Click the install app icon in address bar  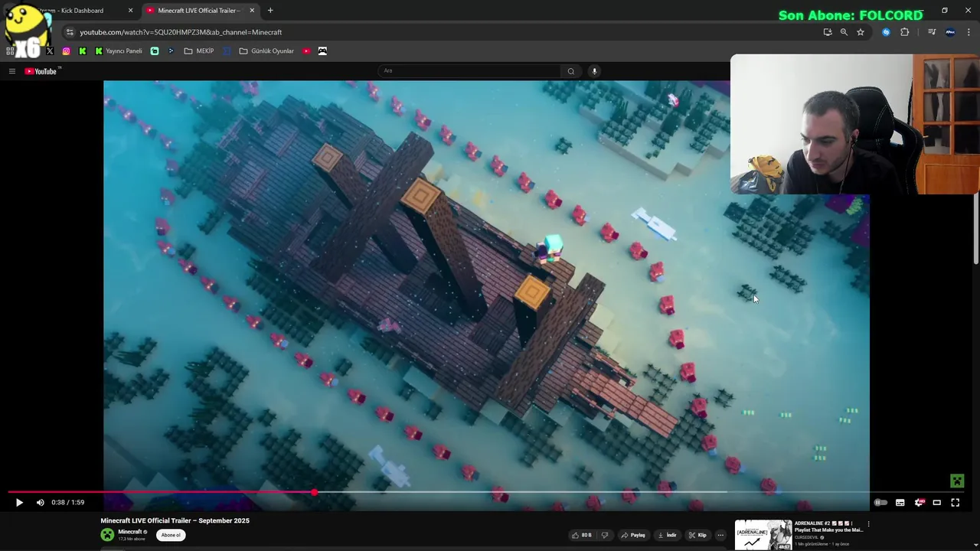(828, 32)
